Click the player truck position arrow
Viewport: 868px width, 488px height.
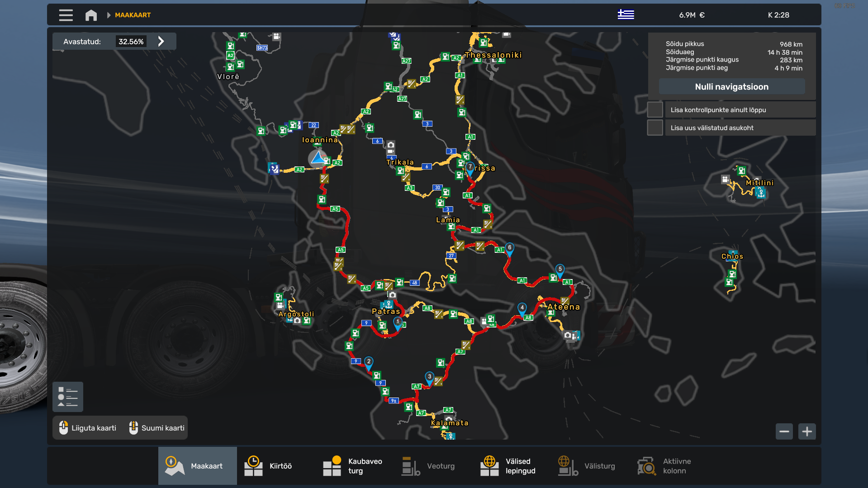(x=318, y=158)
